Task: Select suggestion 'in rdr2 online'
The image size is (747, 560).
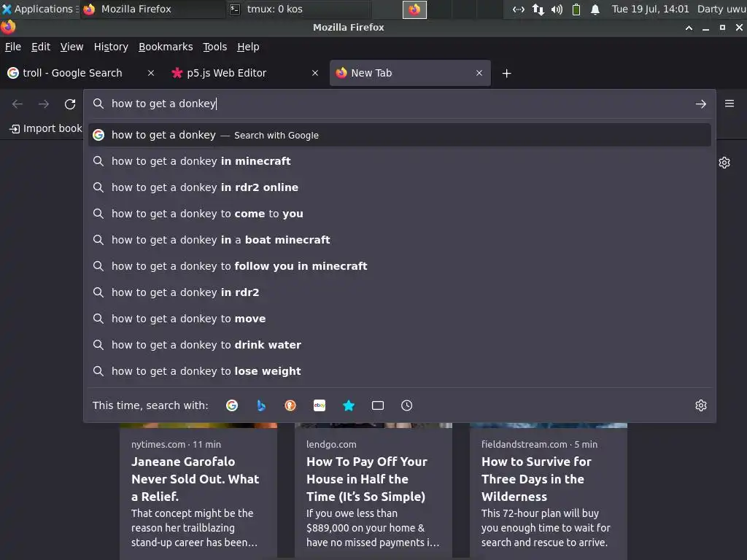Action: pos(399,187)
